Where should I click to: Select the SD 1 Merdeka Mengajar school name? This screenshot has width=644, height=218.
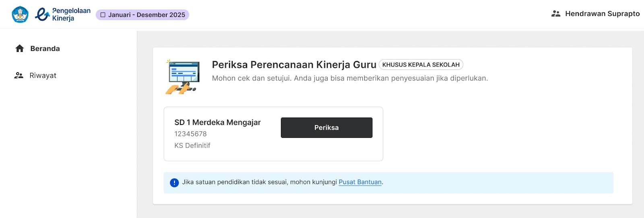click(217, 122)
